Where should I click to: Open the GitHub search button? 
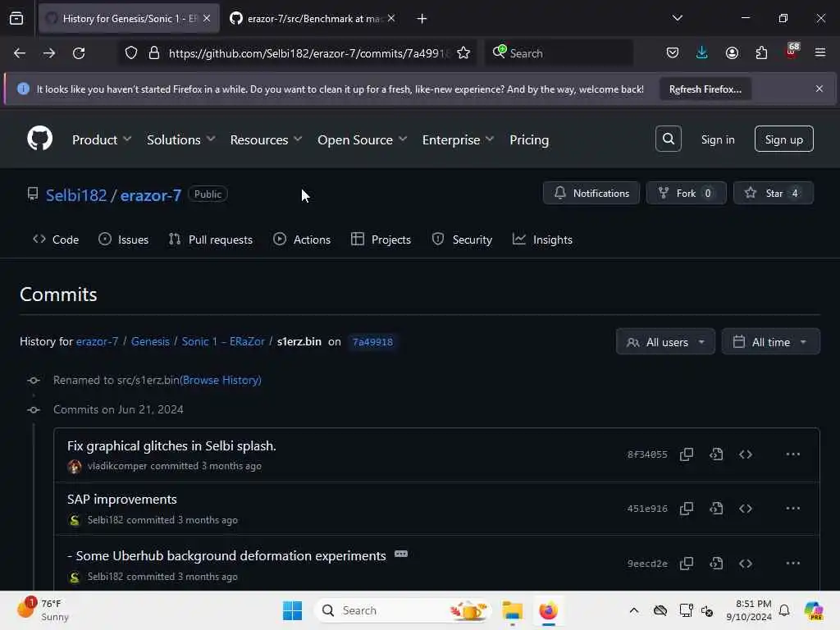pyautogui.click(x=668, y=139)
